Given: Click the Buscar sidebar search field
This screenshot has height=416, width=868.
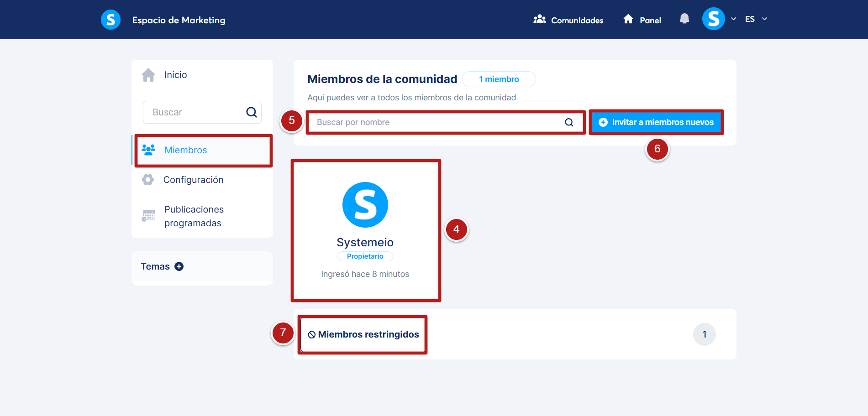Looking at the screenshot, I should pyautogui.click(x=202, y=112).
